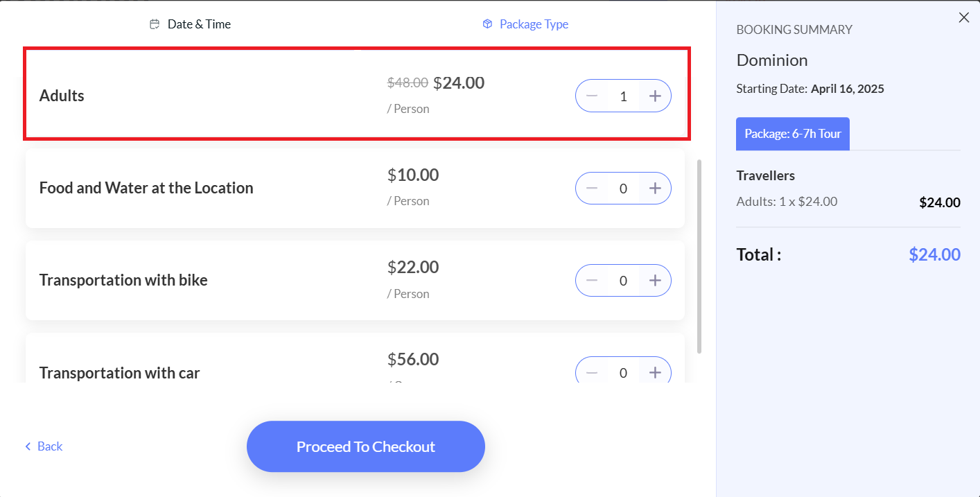The width and height of the screenshot is (980, 497).
Task: Select the Package Type tab
Action: [525, 24]
